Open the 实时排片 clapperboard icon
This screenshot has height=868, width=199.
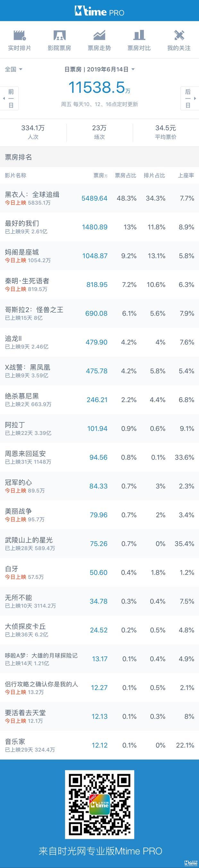(20, 35)
